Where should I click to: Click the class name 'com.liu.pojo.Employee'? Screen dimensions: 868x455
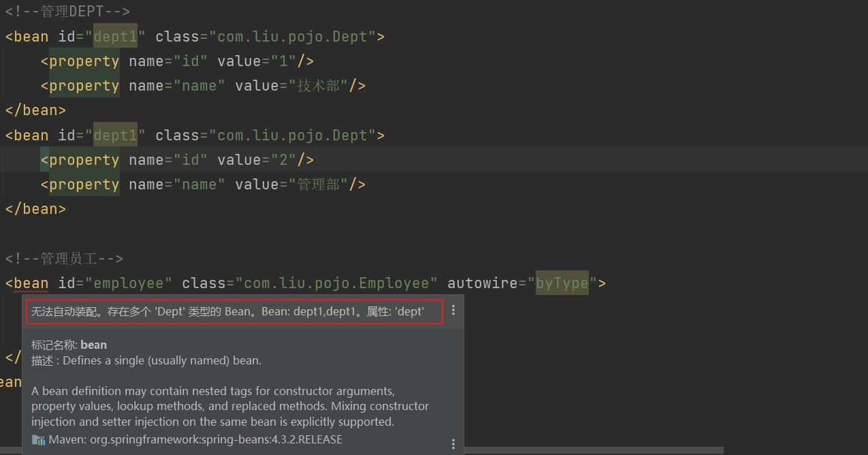337,283
